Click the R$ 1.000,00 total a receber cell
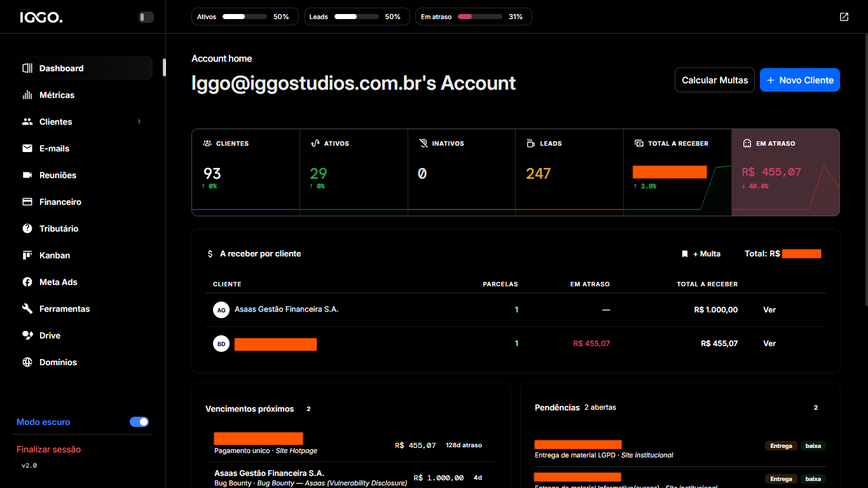The width and height of the screenshot is (868, 488). (x=716, y=310)
